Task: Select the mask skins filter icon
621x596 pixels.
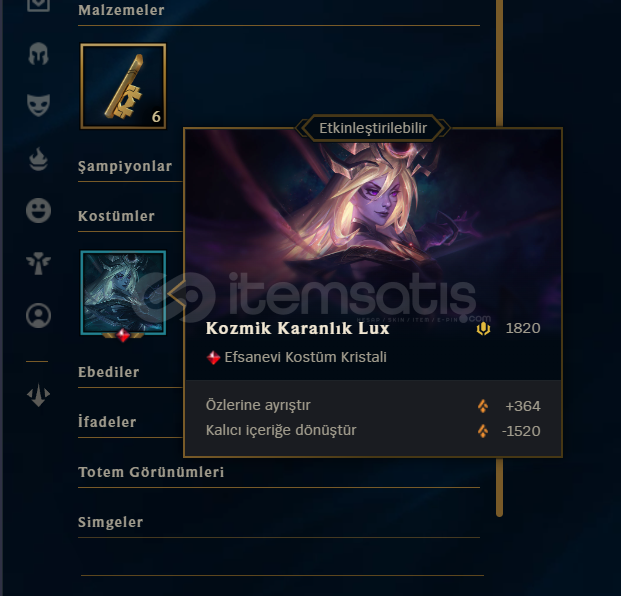Action: [x=38, y=105]
